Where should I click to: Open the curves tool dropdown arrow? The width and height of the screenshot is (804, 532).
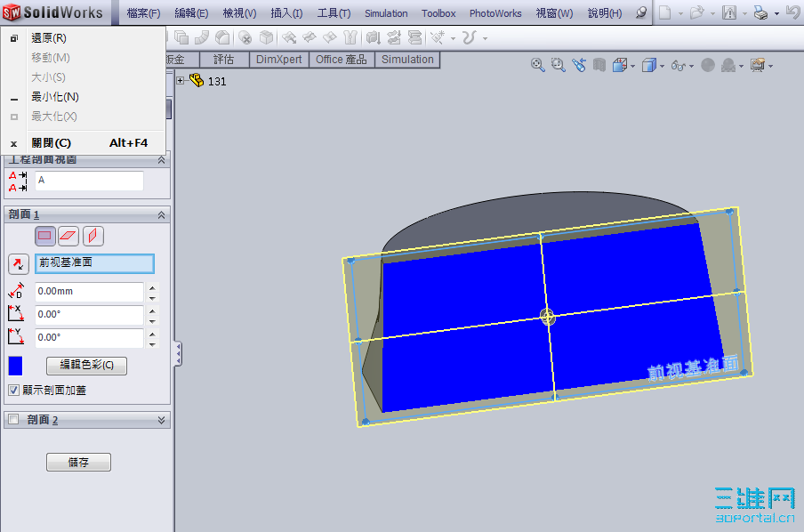point(485,38)
